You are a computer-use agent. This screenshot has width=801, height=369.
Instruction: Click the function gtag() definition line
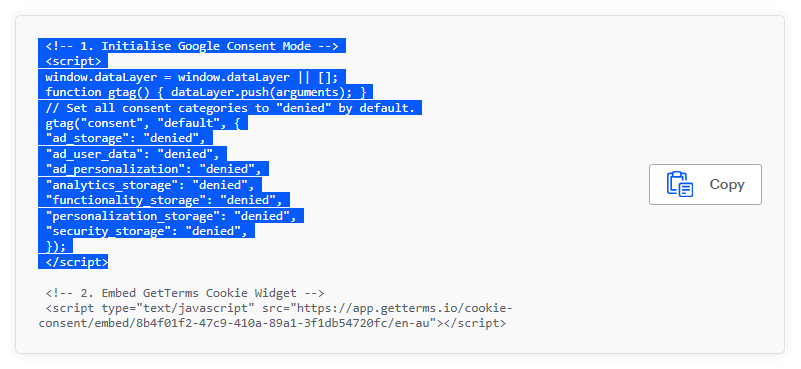pos(206,93)
